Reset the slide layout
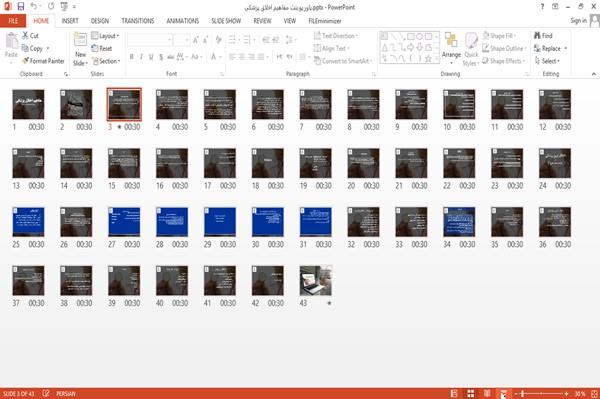The image size is (600, 399). pos(102,48)
